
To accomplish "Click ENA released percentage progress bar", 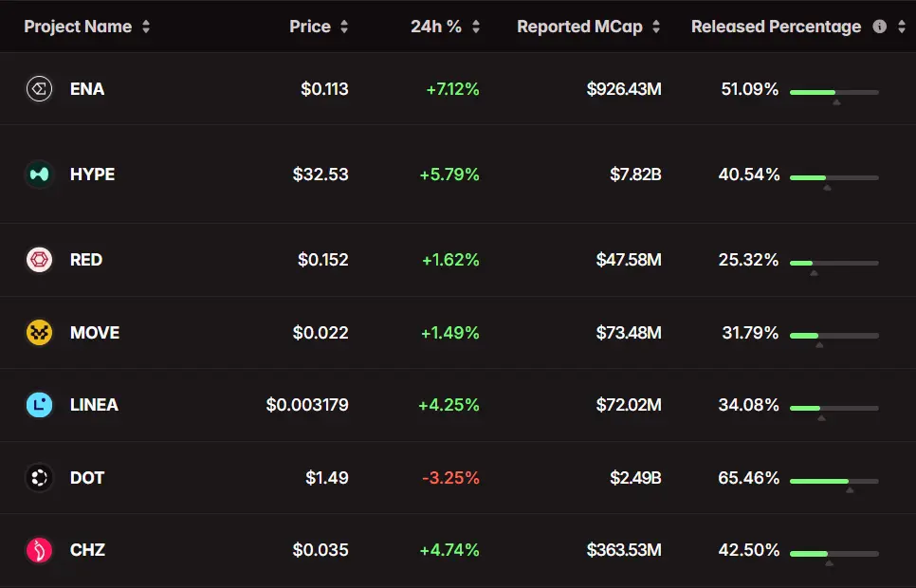I will 834,92.
